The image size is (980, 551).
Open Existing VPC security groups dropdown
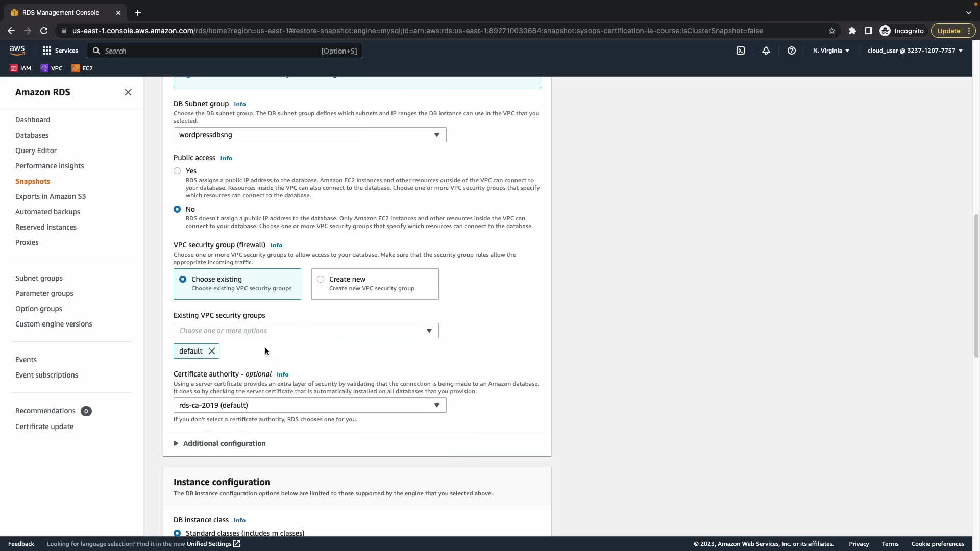pos(306,331)
